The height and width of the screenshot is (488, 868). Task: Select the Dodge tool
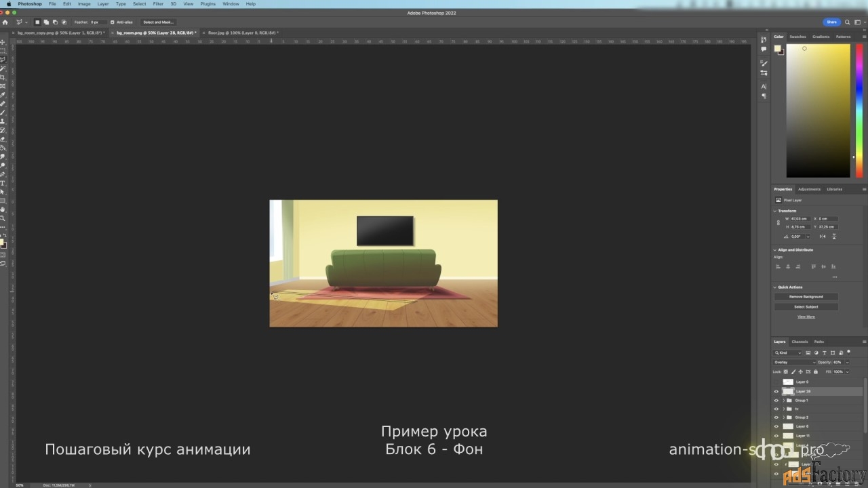point(3,164)
